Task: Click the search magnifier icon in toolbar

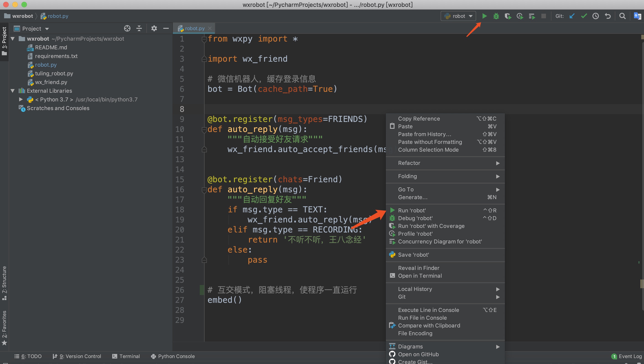Action: click(622, 16)
